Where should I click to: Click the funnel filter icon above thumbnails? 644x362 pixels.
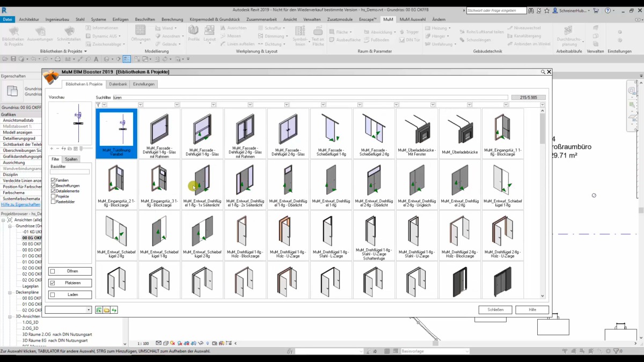click(98, 105)
